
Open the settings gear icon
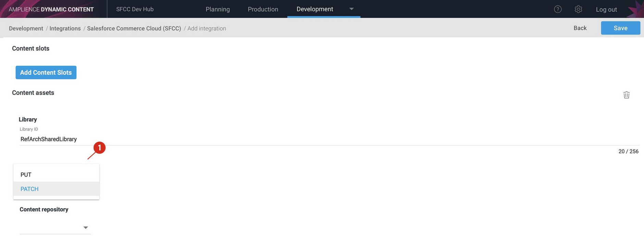coord(578,9)
